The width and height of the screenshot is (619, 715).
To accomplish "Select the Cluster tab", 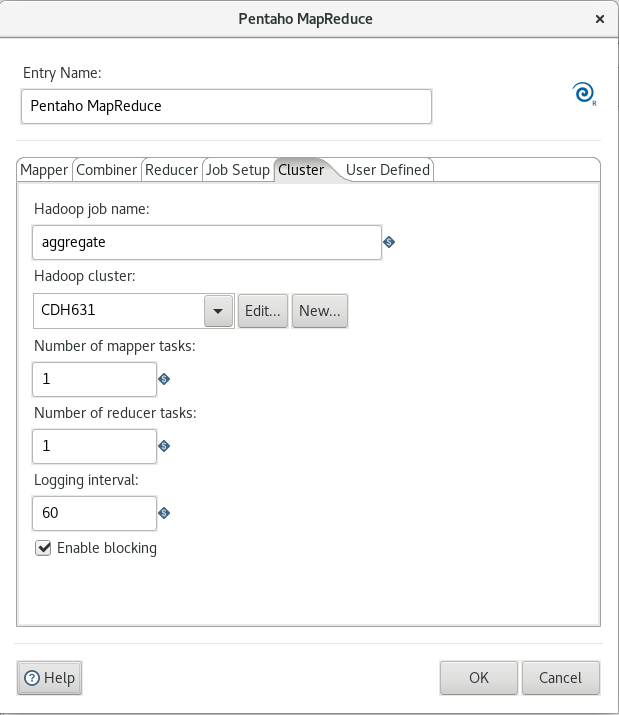I will tap(301, 170).
